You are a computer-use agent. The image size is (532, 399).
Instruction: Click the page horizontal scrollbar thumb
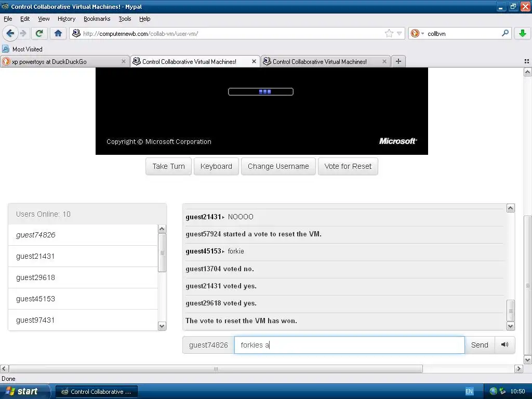tap(216, 368)
